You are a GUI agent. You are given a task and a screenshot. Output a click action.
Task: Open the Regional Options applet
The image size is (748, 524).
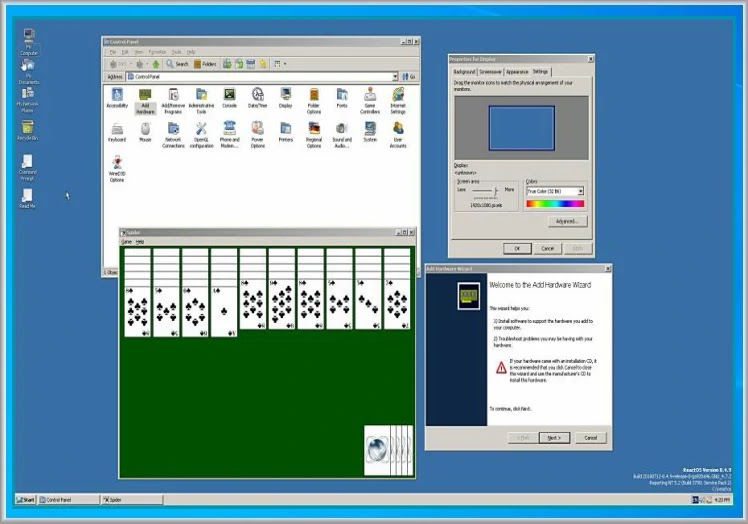[x=314, y=135]
